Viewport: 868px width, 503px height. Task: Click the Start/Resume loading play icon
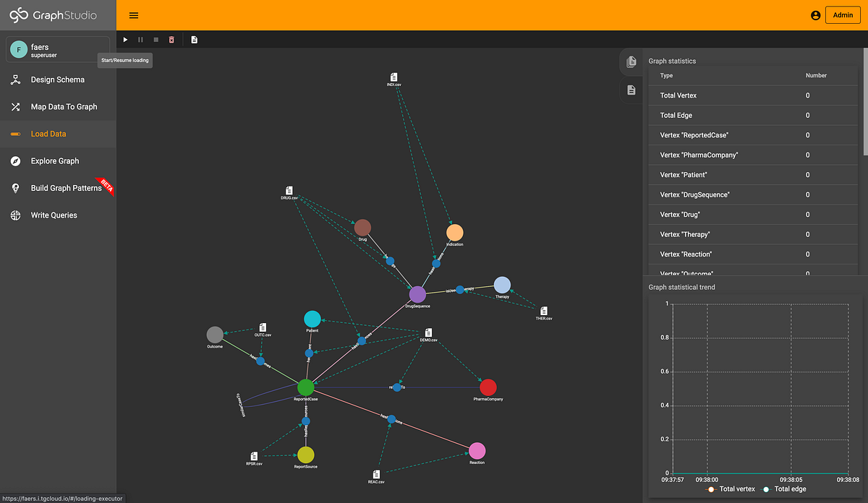click(x=125, y=40)
